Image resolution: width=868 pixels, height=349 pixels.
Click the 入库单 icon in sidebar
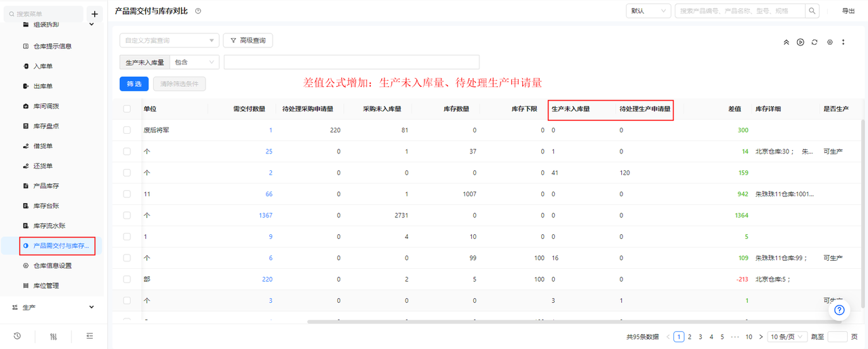coord(26,67)
